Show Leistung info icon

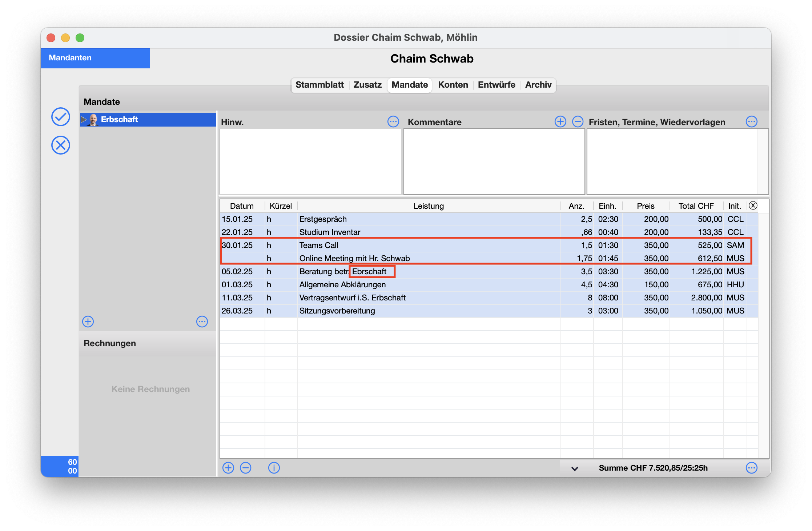(274, 468)
